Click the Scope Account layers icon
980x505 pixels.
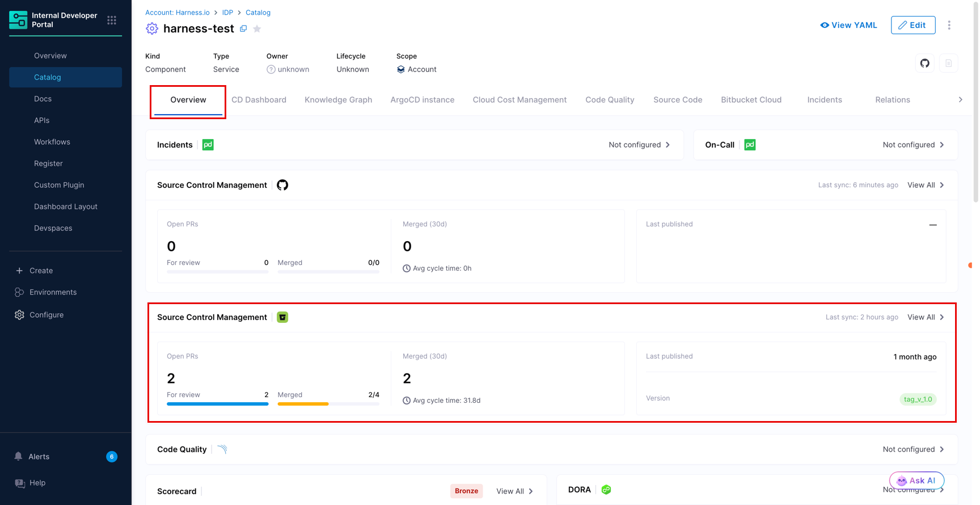pos(401,69)
